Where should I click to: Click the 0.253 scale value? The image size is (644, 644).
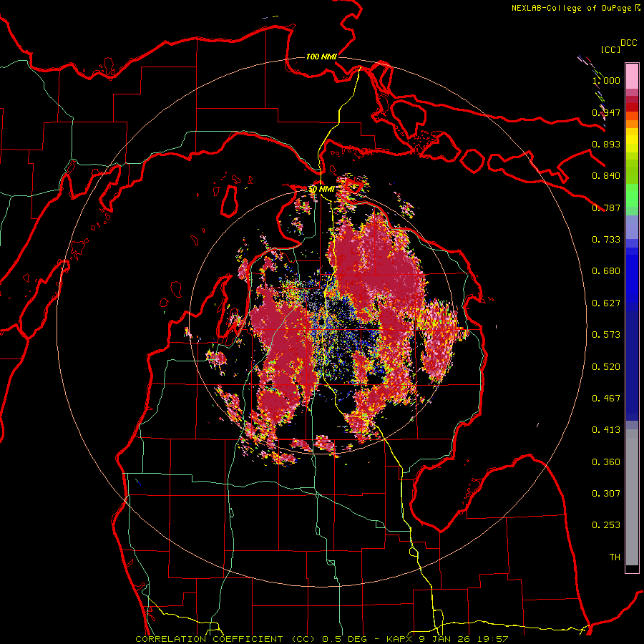606,525
